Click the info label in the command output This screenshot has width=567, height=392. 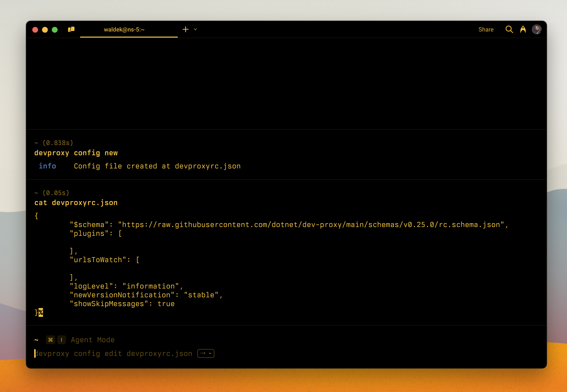click(x=47, y=166)
